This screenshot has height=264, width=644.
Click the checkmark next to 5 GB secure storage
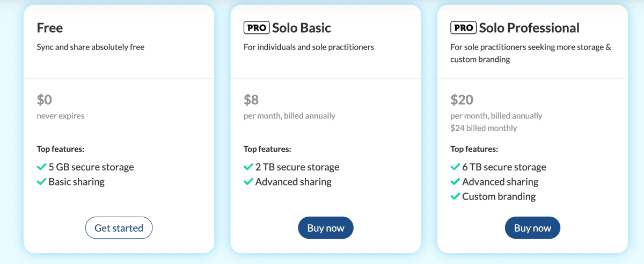[41, 167]
